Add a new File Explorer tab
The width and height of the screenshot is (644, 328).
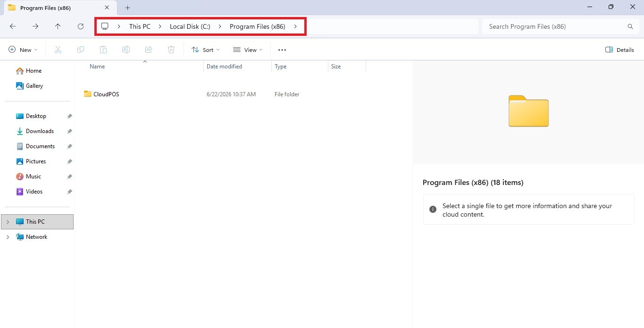pos(127,8)
